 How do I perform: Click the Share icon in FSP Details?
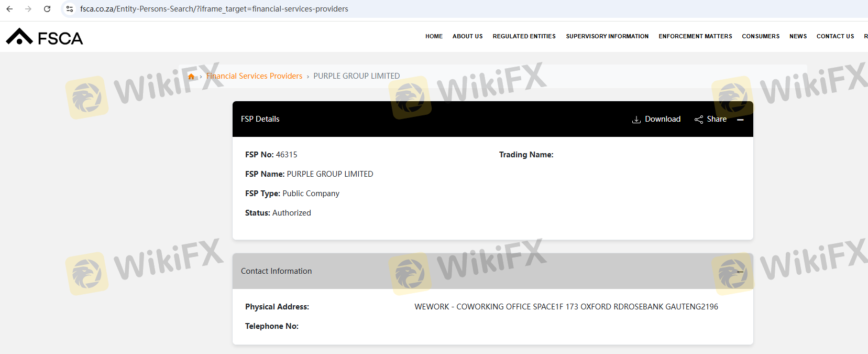(699, 120)
